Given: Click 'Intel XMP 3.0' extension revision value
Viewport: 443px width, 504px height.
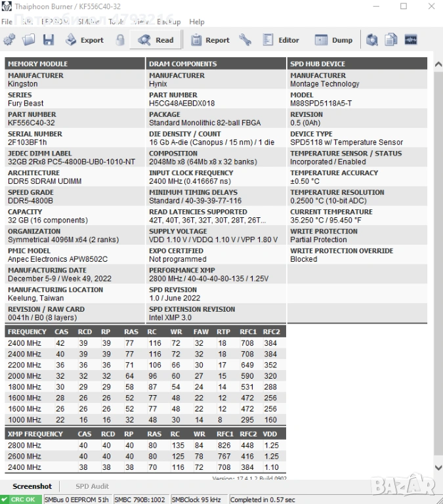Looking at the screenshot, I should [x=170, y=318].
